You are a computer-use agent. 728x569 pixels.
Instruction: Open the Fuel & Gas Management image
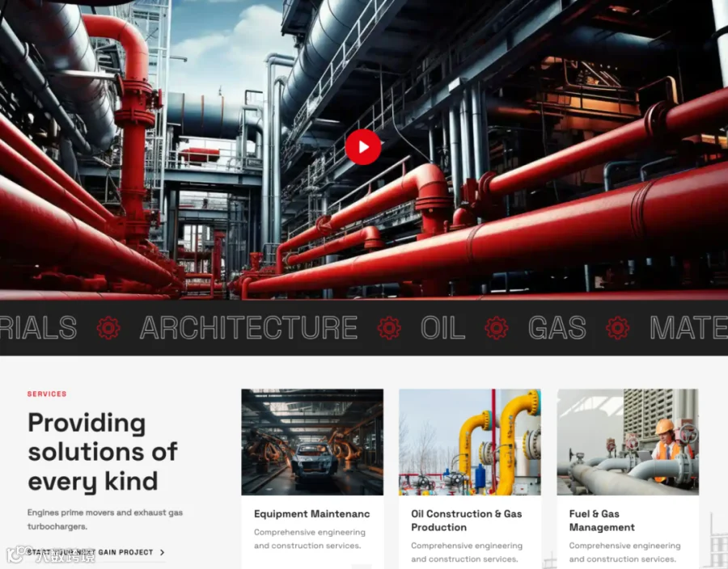[628, 442]
